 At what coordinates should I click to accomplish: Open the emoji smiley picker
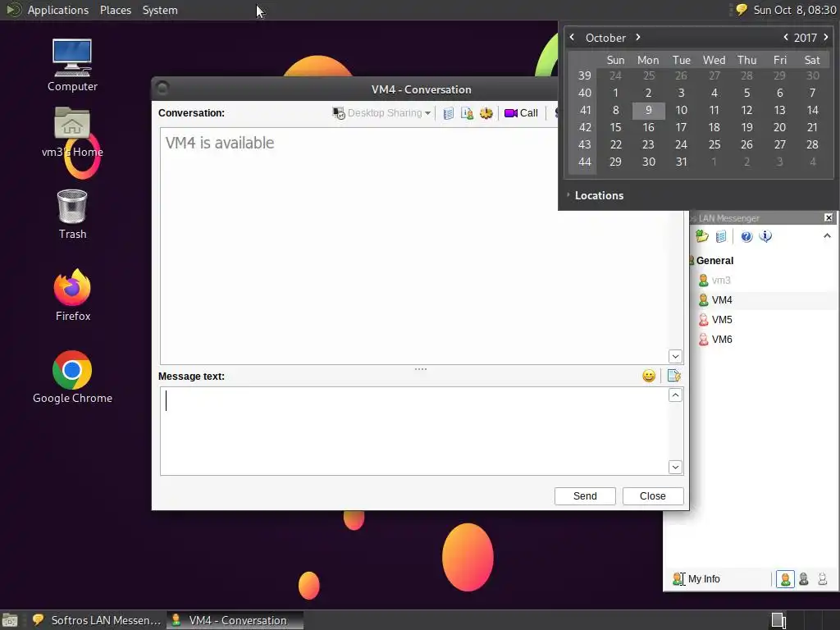click(x=649, y=376)
